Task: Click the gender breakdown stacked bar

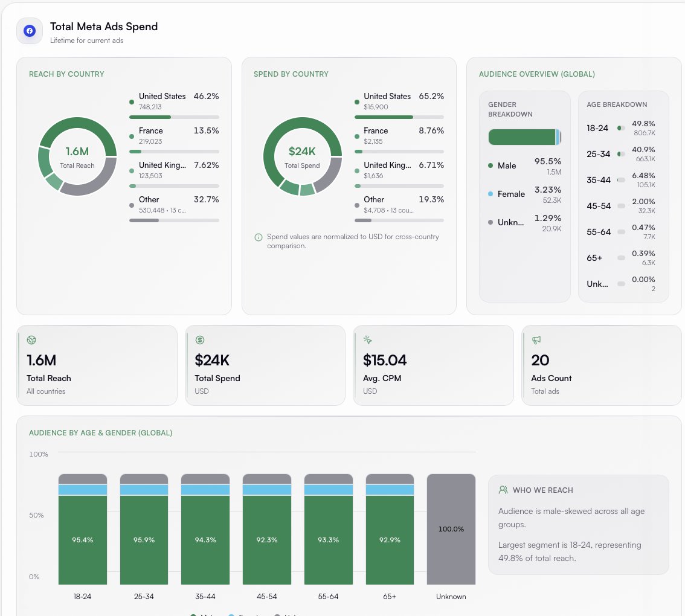Action: tap(525, 137)
